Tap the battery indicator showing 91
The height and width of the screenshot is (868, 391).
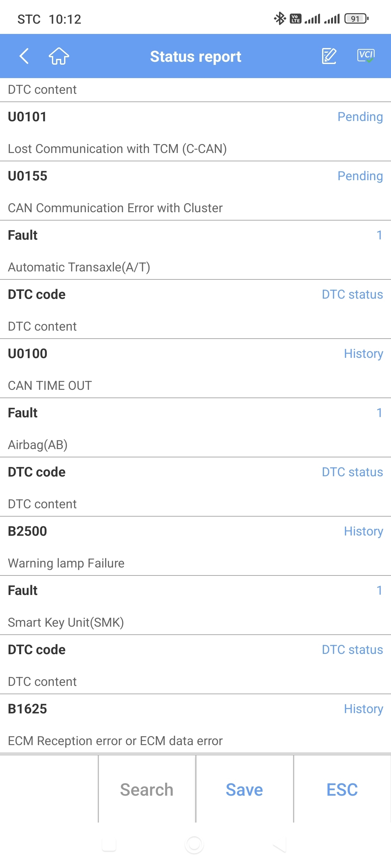coord(356,19)
